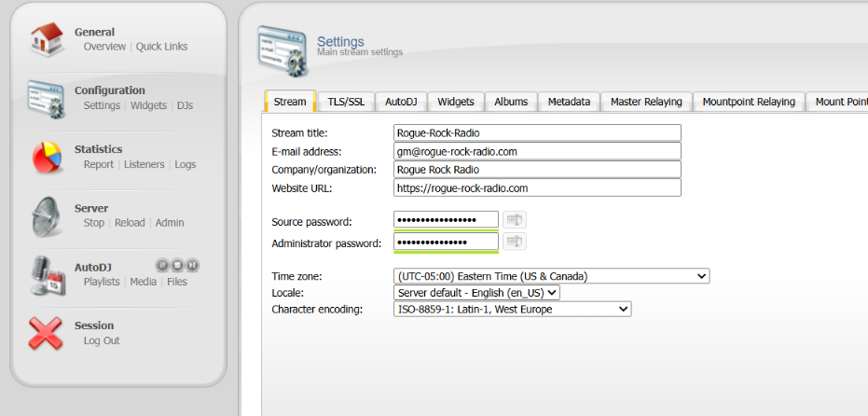Click the Server satellite dish icon
868x416 pixels.
click(x=47, y=217)
